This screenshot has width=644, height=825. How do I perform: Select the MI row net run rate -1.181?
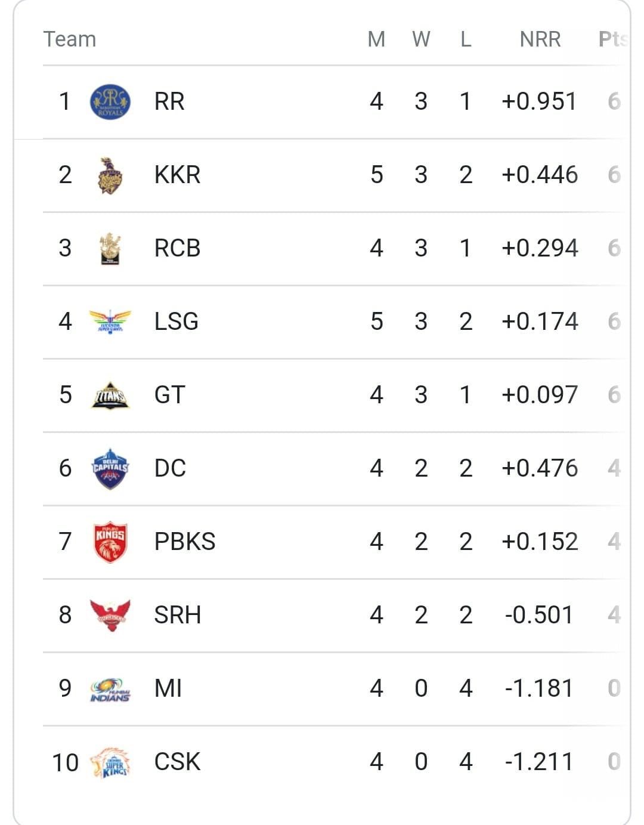pyautogui.click(x=538, y=688)
